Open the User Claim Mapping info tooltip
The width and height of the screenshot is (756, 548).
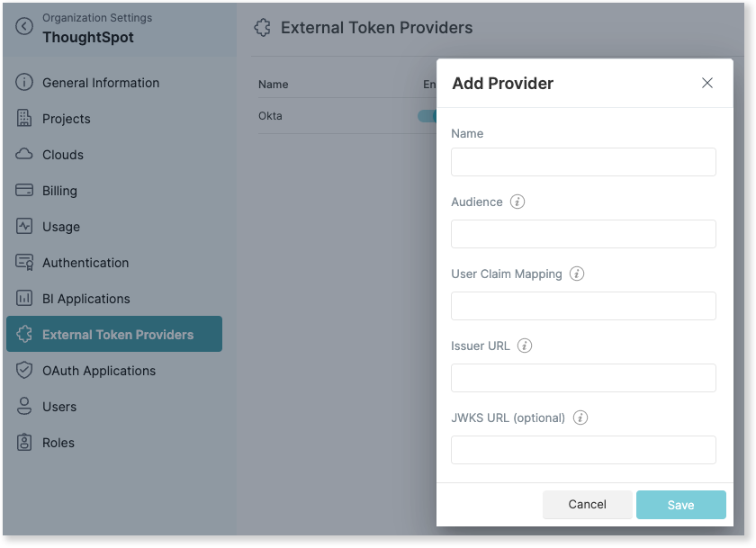tap(576, 274)
